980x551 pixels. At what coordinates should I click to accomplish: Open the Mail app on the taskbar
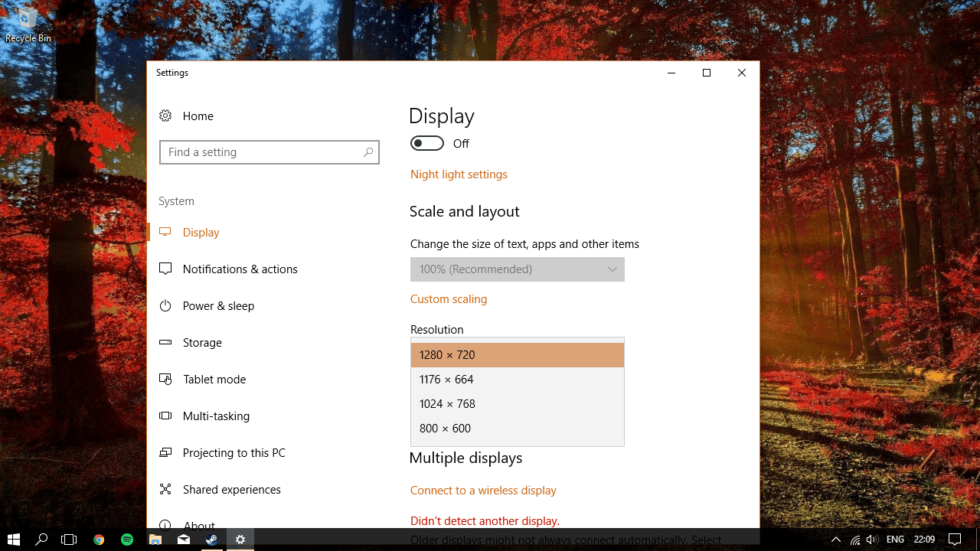click(x=184, y=540)
